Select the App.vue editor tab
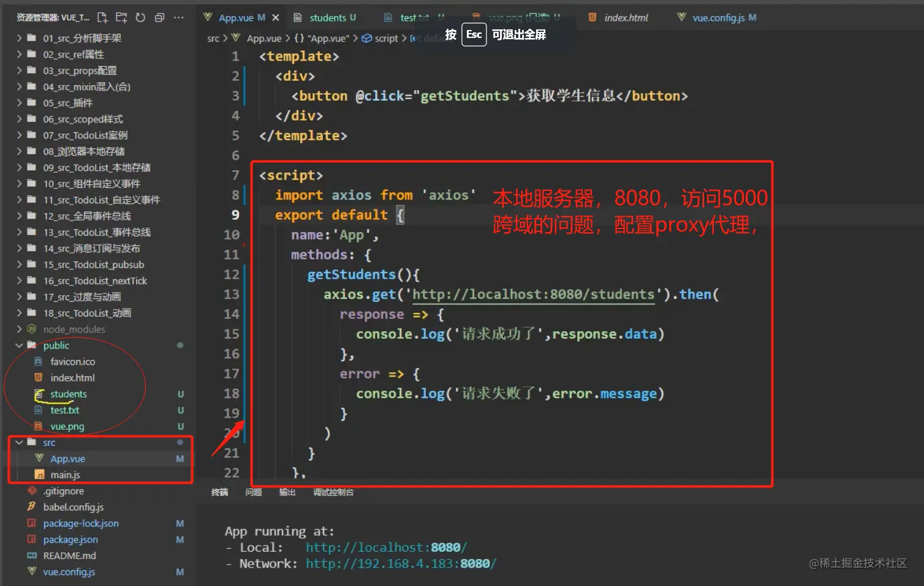The image size is (924, 586). click(236, 18)
